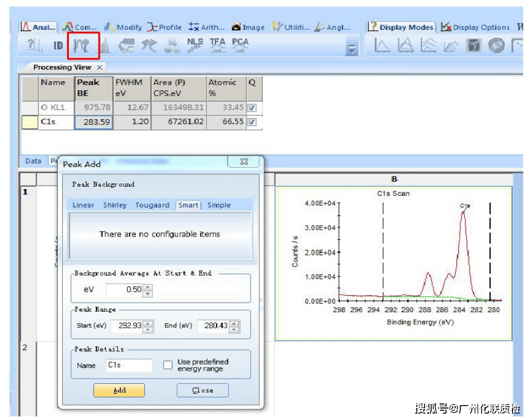Image resolution: width=532 pixels, height=420 pixels.
Task: Click the Start (eV) field showing 292.93
Action: coord(127,326)
